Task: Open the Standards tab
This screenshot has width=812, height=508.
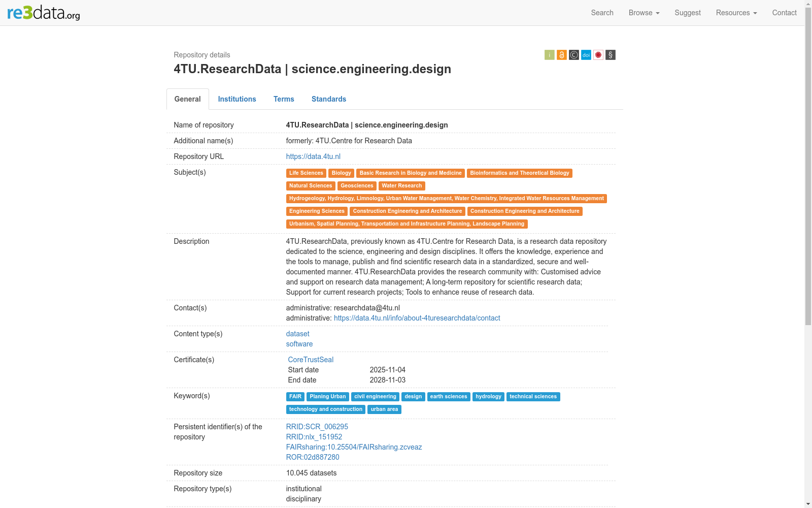Action: [x=329, y=99]
